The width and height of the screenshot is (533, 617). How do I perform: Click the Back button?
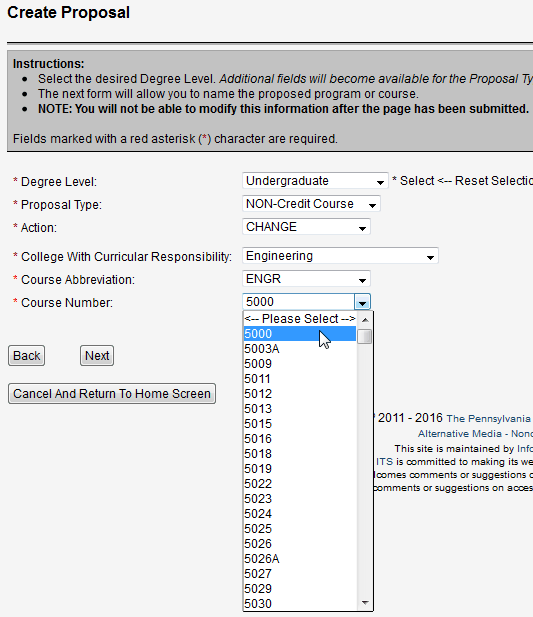coord(26,356)
